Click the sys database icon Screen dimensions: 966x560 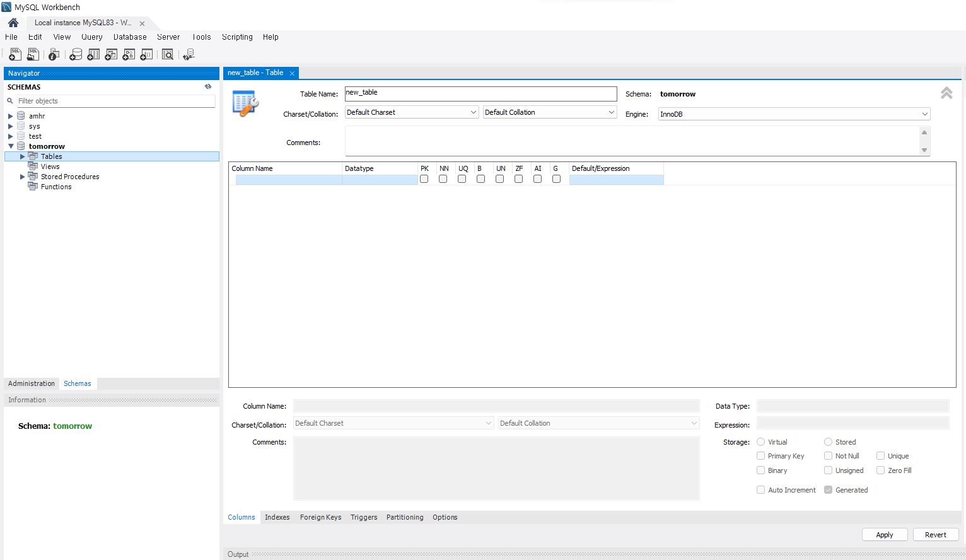pos(21,126)
